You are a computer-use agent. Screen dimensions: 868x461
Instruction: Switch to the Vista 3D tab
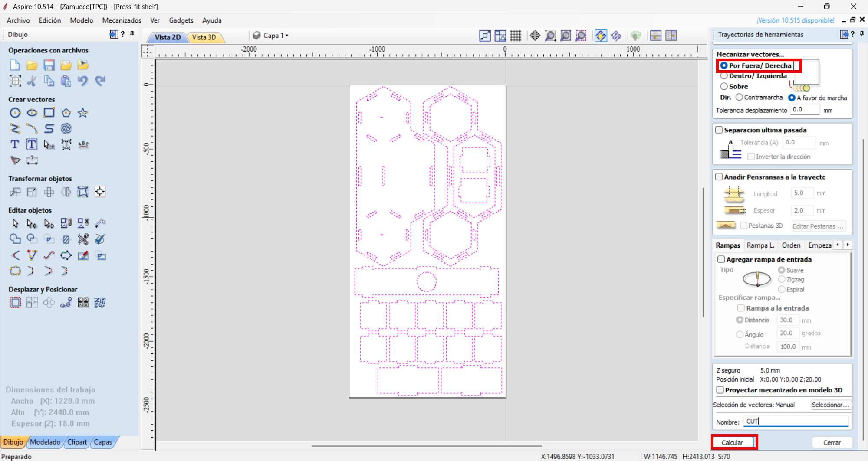(204, 37)
